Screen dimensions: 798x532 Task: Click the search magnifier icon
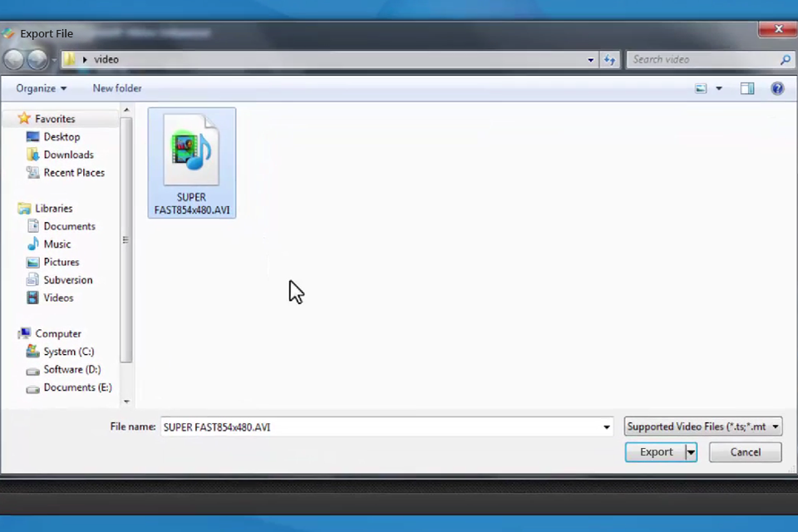pyautogui.click(x=786, y=60)
